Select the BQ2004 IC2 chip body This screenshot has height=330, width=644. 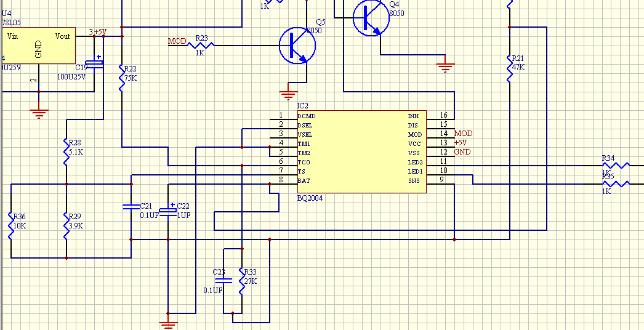[362, 151]
